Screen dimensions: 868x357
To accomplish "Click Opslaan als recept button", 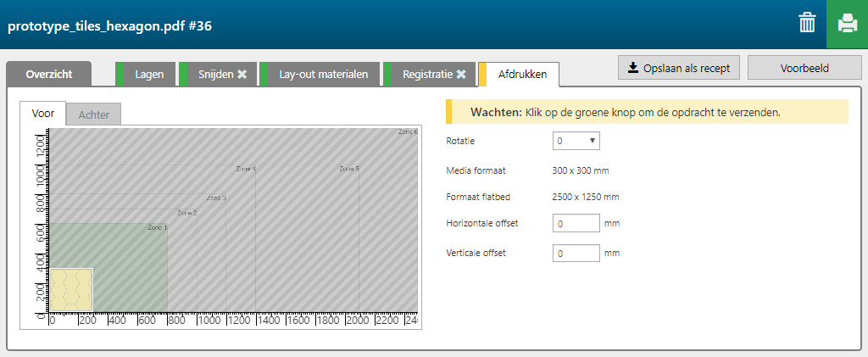I will 679,68.
